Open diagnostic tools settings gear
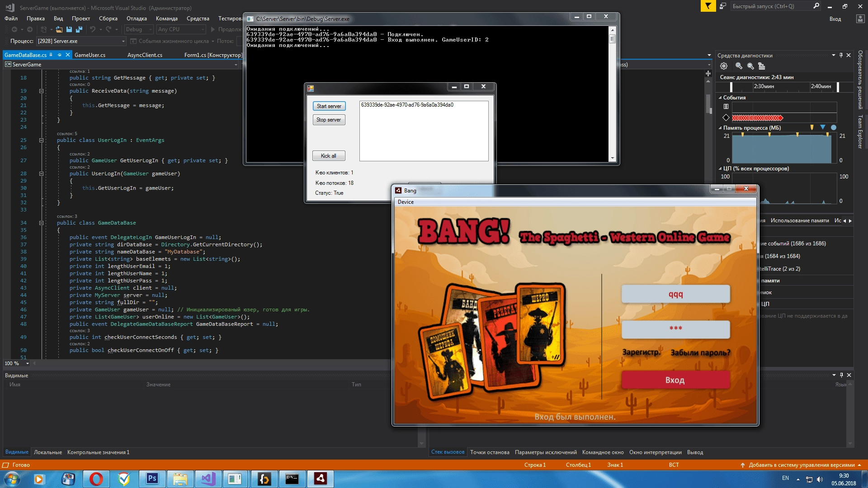The image size is (868, 488). 724,66
